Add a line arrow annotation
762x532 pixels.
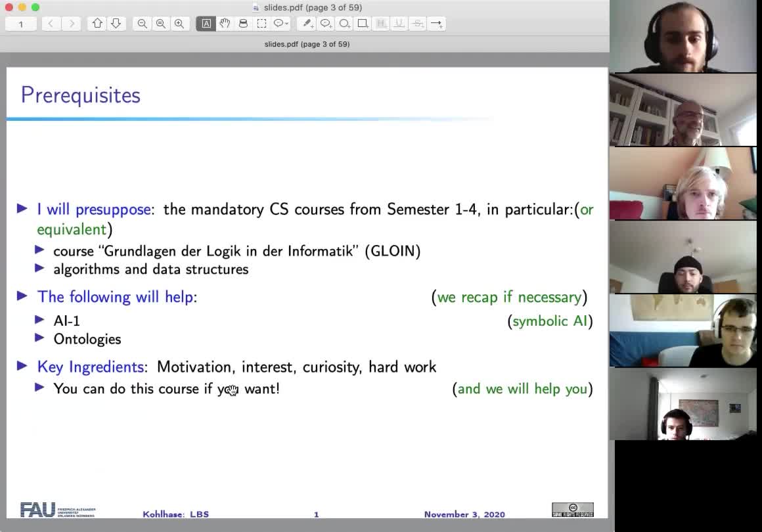[436, 24]
